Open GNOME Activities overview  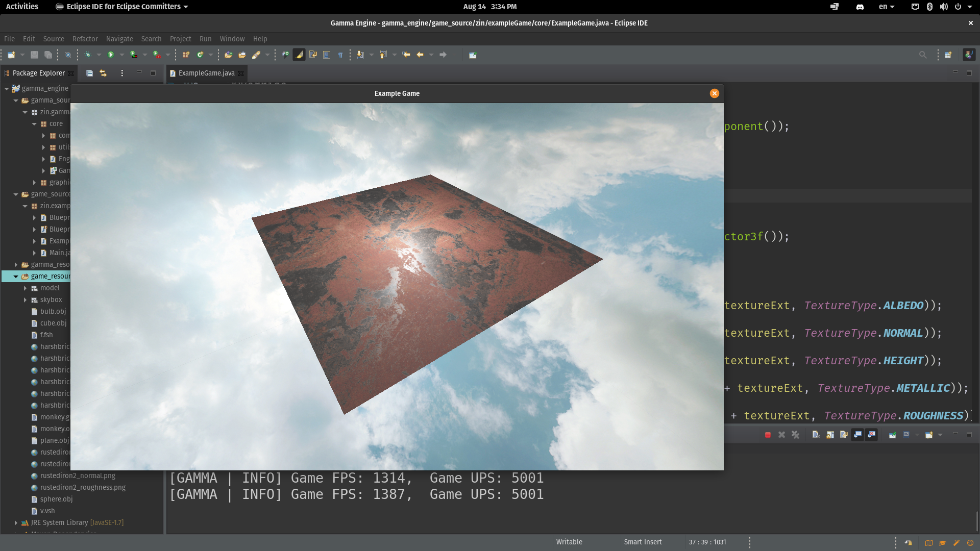pyautogui.click(x=22, y=7)
